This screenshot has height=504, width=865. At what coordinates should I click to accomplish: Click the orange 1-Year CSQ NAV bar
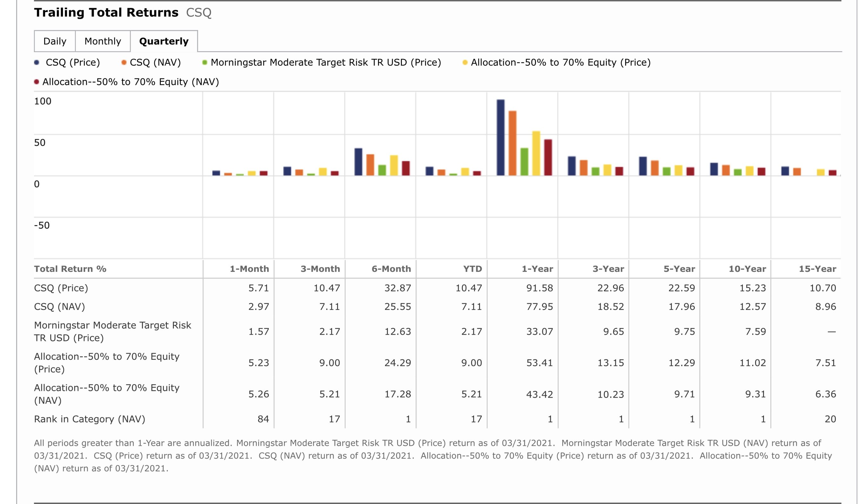click(512, 143)
